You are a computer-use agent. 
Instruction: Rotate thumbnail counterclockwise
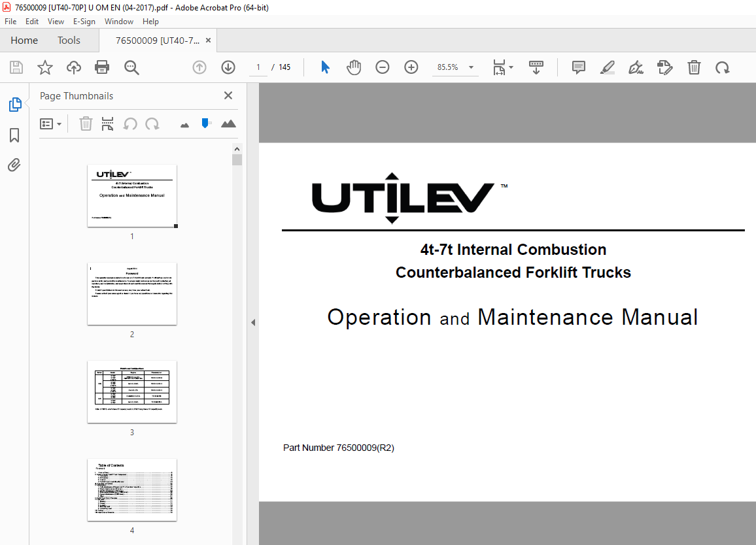pos(130,124)
